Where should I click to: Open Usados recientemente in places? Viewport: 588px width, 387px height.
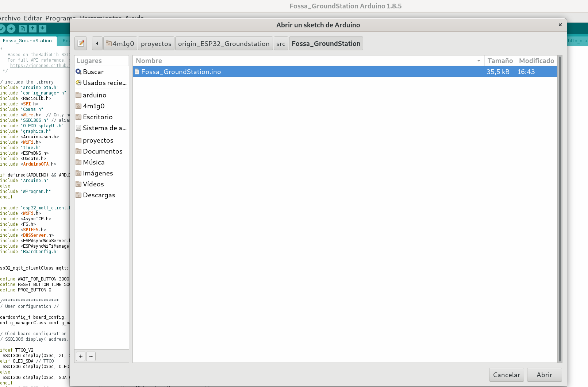[x=101, y=83]
